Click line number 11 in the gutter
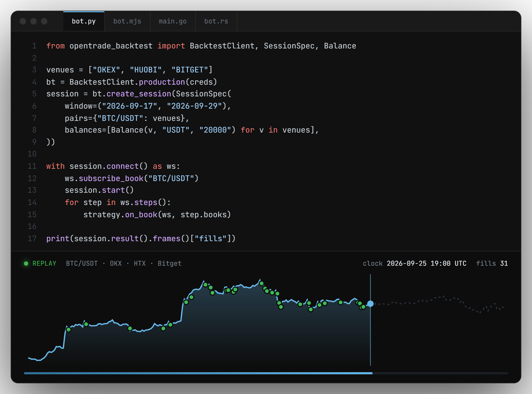Viewport: 532px width, 394px height. click(32, 166)
